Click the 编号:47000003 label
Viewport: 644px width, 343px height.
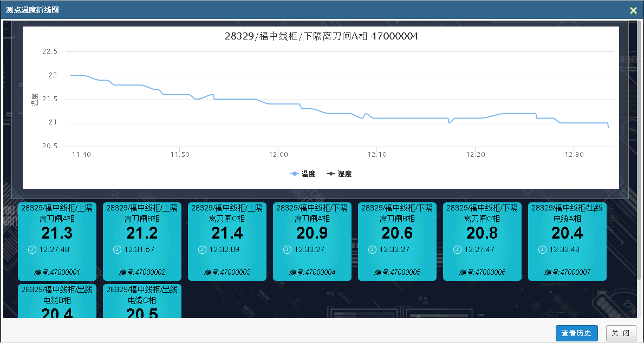[x=227, y=273]
